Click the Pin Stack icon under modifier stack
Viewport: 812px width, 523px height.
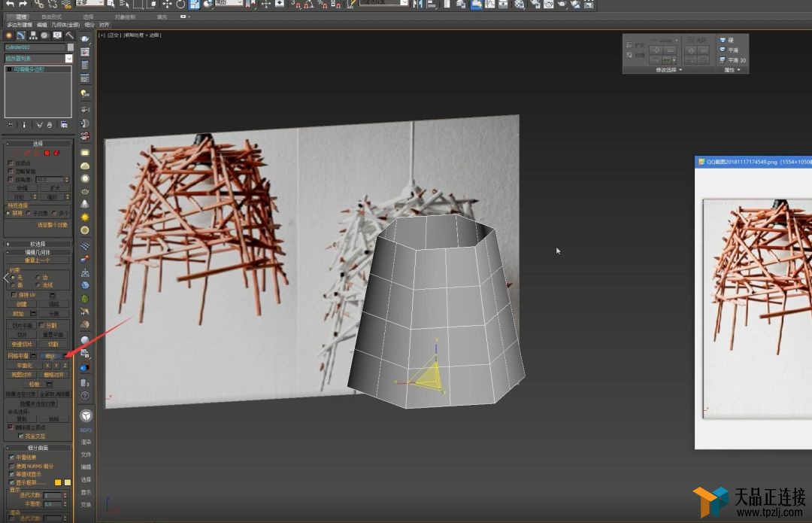coord(10,125)
